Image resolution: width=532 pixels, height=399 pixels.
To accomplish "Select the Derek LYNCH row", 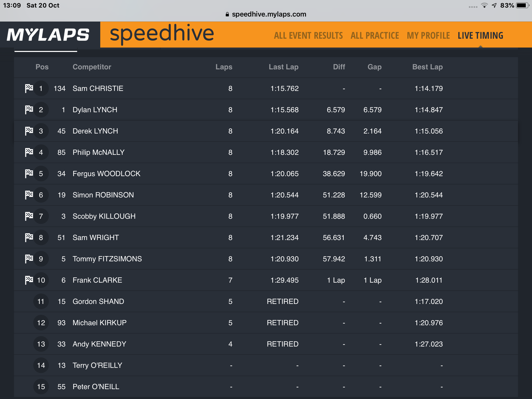I will tap(266, 131).
